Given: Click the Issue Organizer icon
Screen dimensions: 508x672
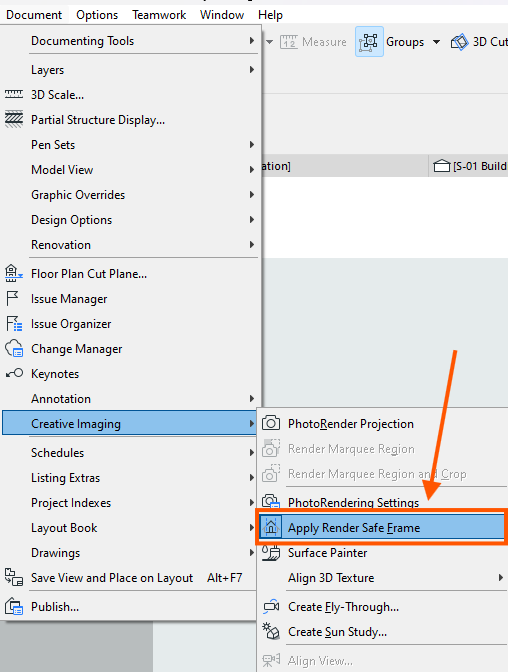Looking at the screenshot, I should (14, 324).
